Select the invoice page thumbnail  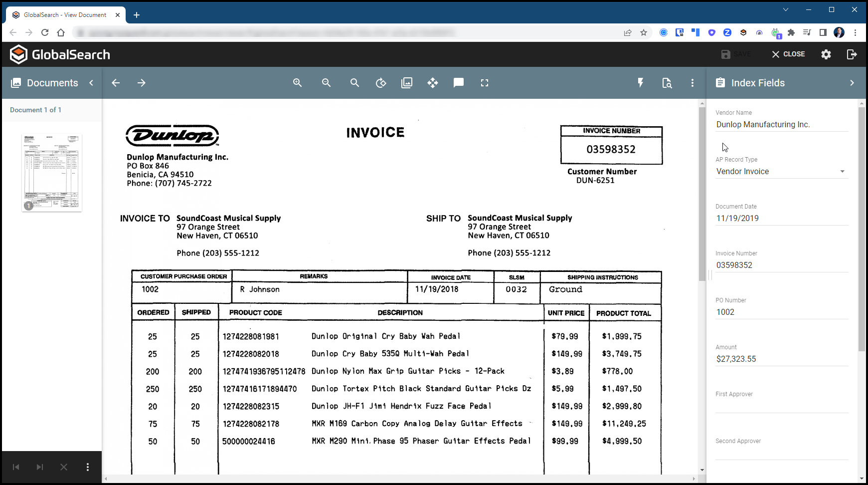51,173
